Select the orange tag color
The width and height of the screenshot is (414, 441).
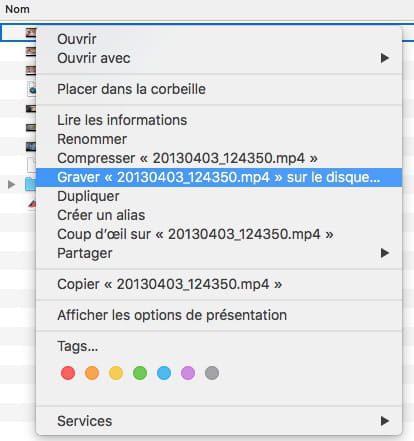coord(92,373)
